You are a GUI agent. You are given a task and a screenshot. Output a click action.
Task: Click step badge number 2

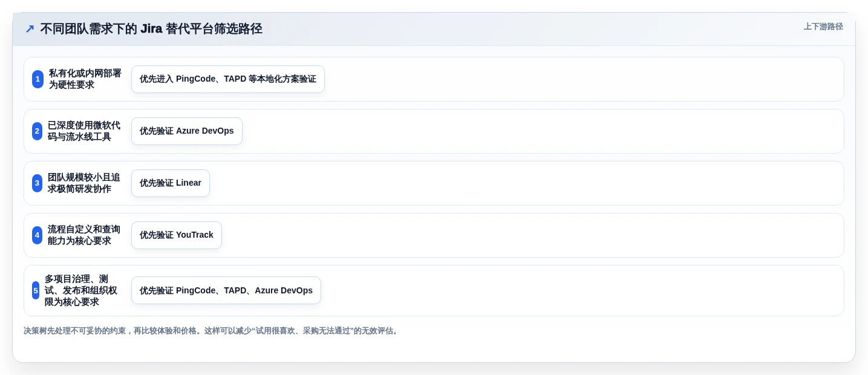tap(37, 131)
